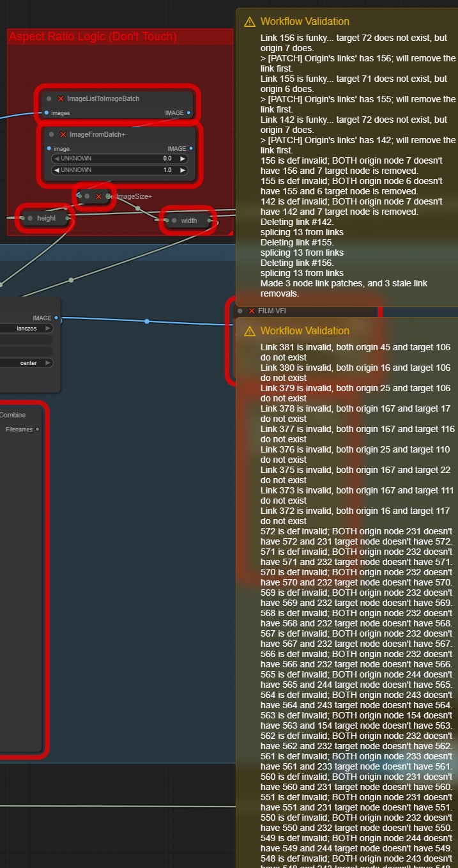The image size is (458, 868).
Task: Click the '572 is def invalid' message line
Action: tap(356, 536)
